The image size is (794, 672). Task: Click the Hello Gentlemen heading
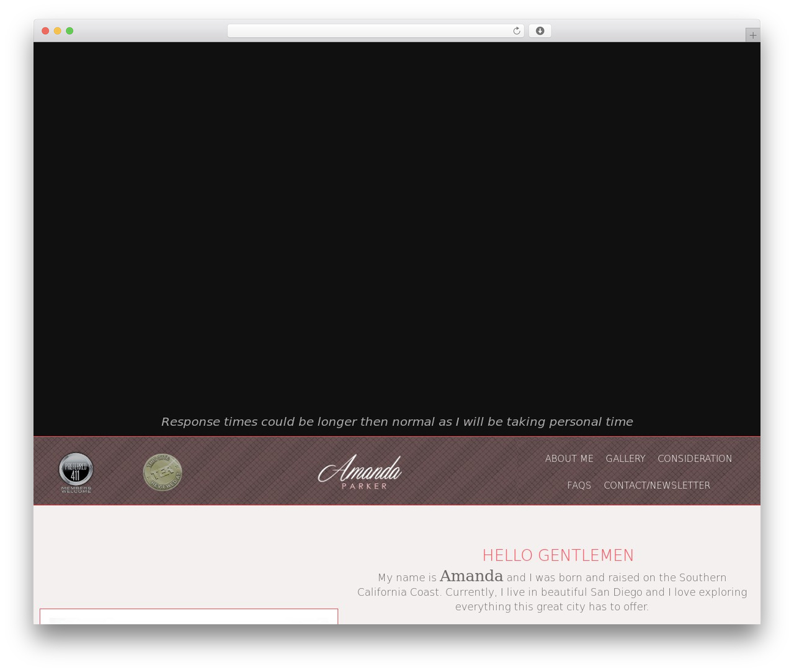point(558,555)
